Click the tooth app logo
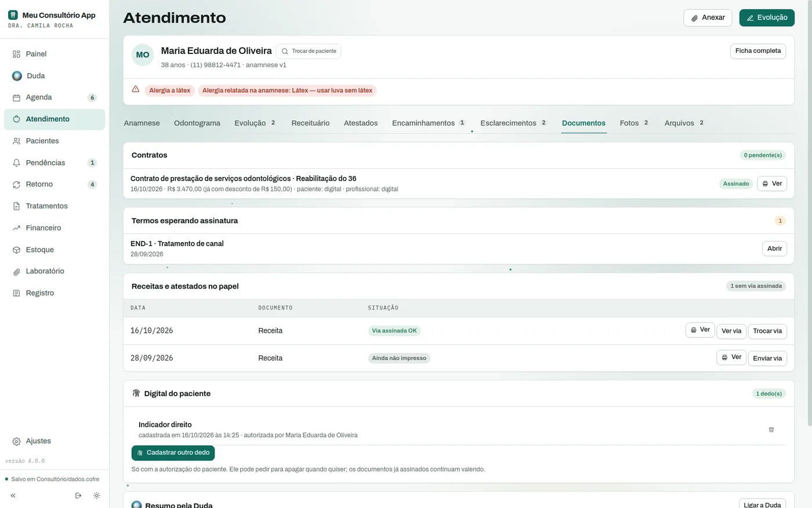This screenshot has height=508, width=812. pyautogui.click(x=13, y=15)
